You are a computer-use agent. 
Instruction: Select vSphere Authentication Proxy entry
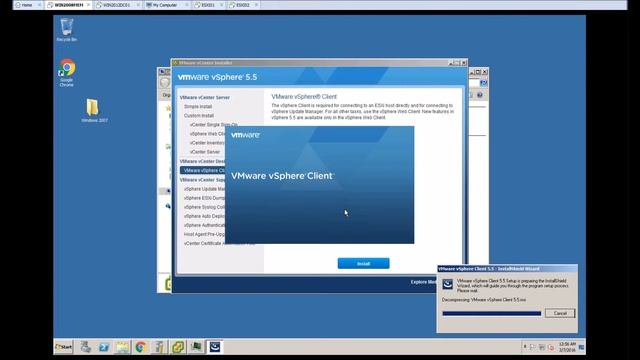[204, 225]
